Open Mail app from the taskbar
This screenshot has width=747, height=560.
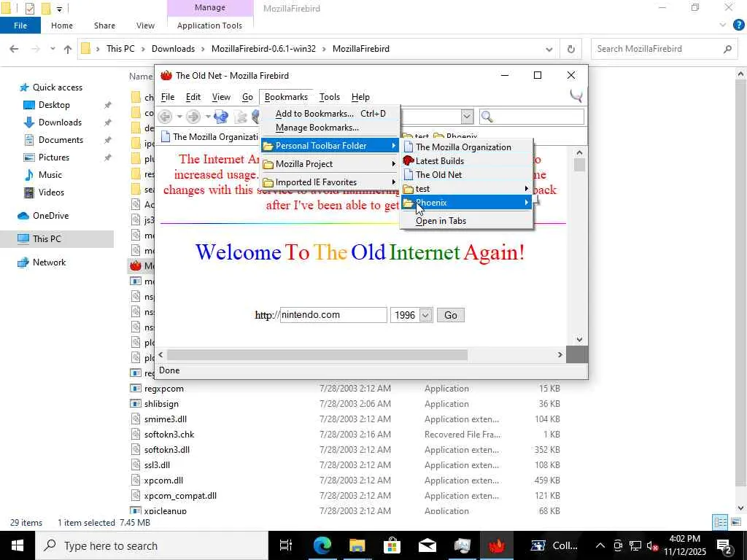pos(427,545)
